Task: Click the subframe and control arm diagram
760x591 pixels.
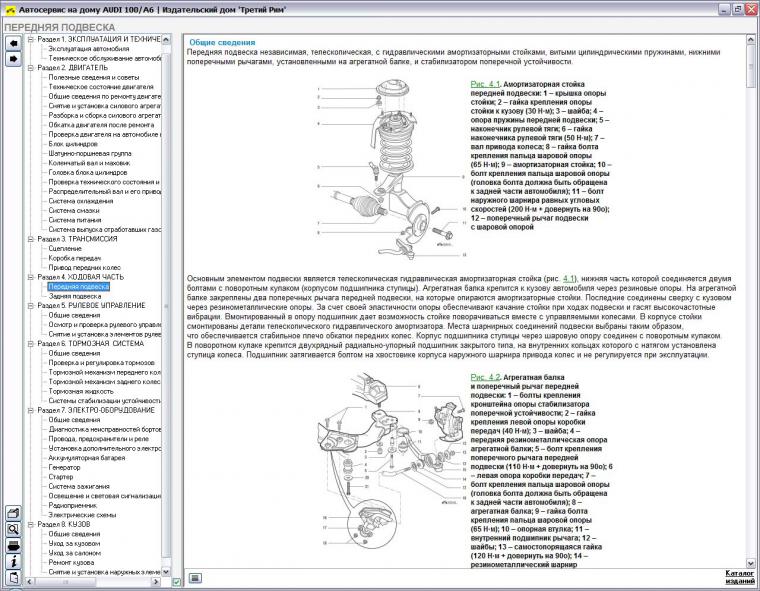Action: click(x=391, y=461)
